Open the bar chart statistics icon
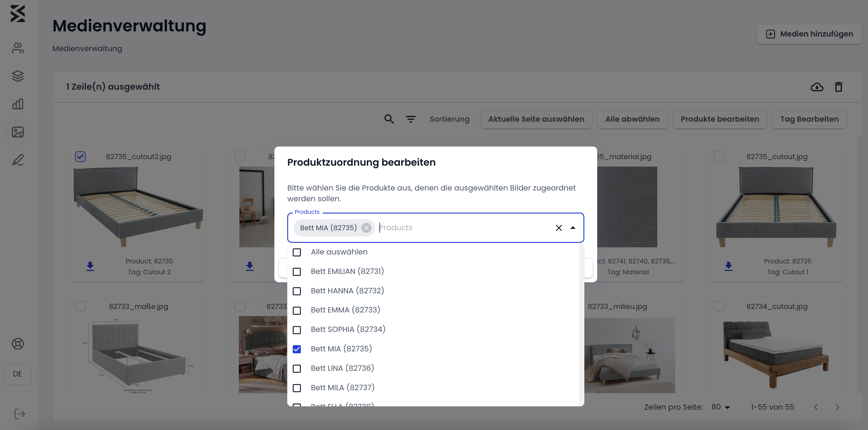Screen dimensions: 868x430 coord(18,104)
